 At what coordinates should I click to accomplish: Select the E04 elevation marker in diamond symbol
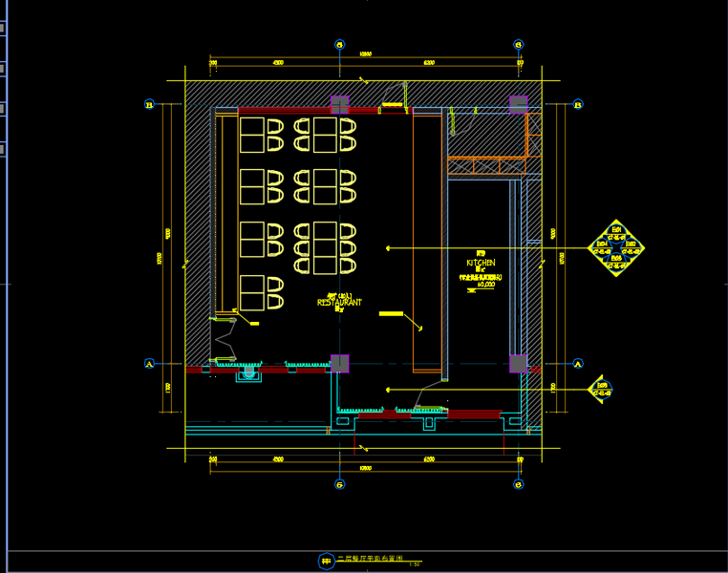click(602, 247)
